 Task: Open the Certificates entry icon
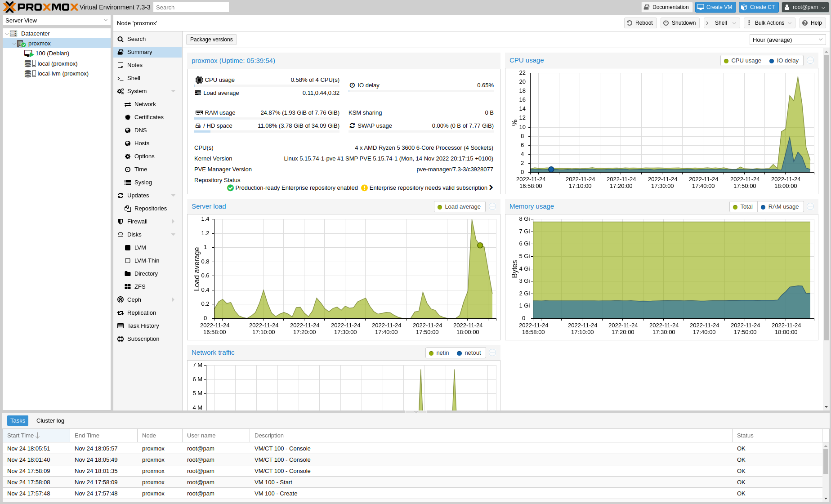[x=128, y=117]
